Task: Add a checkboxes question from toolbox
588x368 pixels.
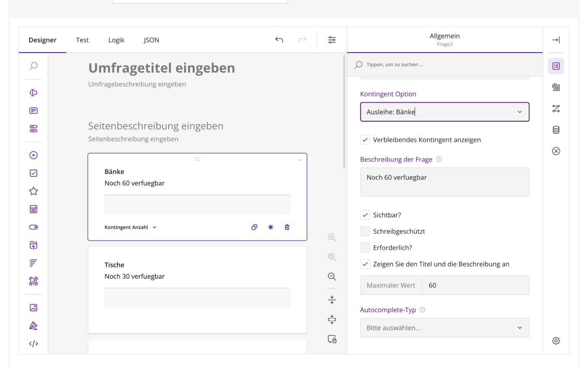Action: coord(34,173)
